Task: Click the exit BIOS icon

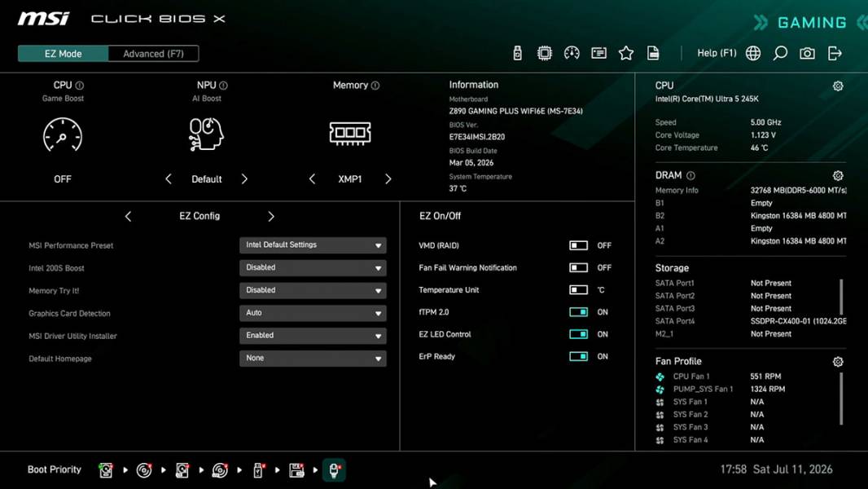Action: click(835, 53)
